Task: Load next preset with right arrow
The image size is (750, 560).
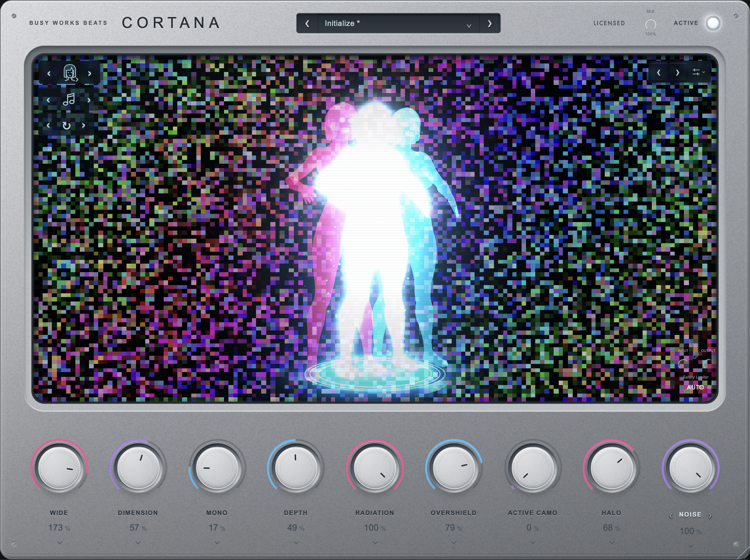Action: (x=490, y=24)
